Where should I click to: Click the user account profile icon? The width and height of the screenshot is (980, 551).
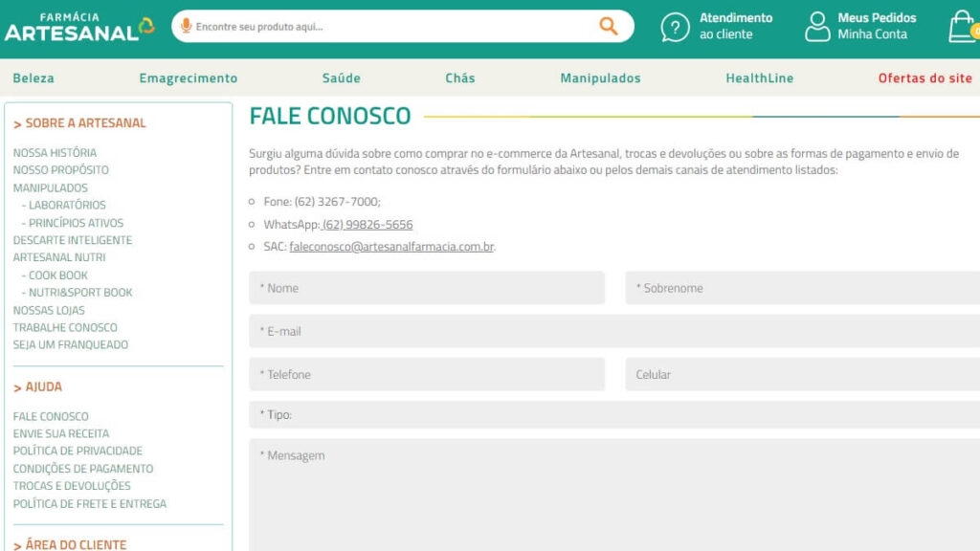[817, 27]
